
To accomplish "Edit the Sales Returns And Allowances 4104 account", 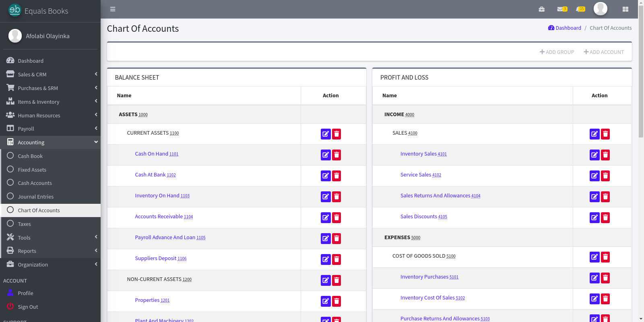I will click(x=594, y=197).
